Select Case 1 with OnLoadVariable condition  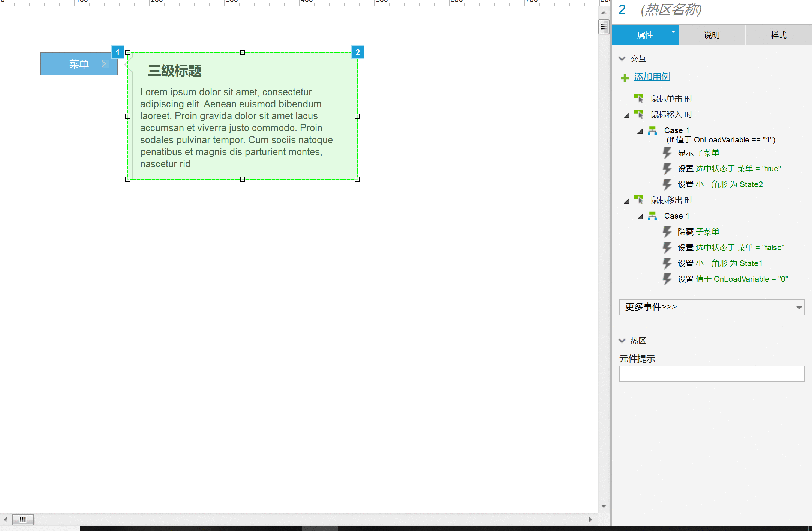click(x=719, y=135)
